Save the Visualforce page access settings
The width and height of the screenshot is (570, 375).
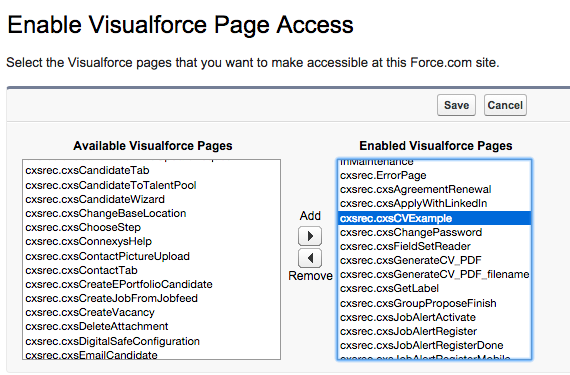[456, 105]
